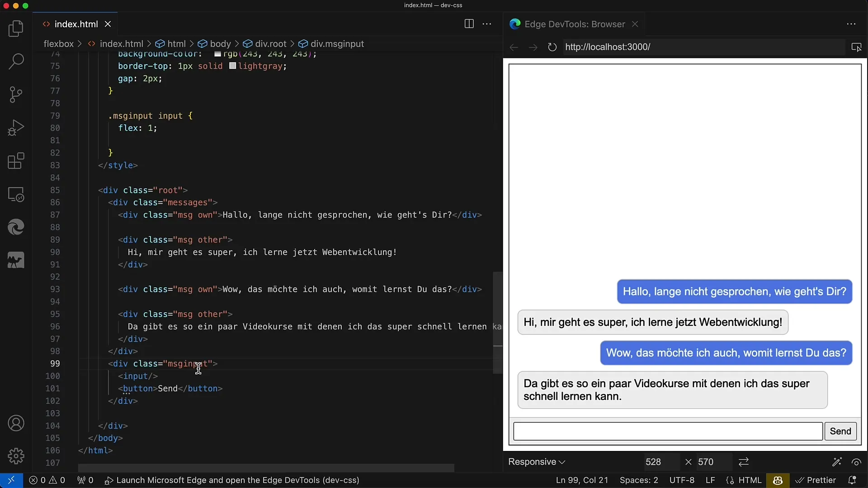
Task: Reload the localhost page
Action: coord(552,47)
